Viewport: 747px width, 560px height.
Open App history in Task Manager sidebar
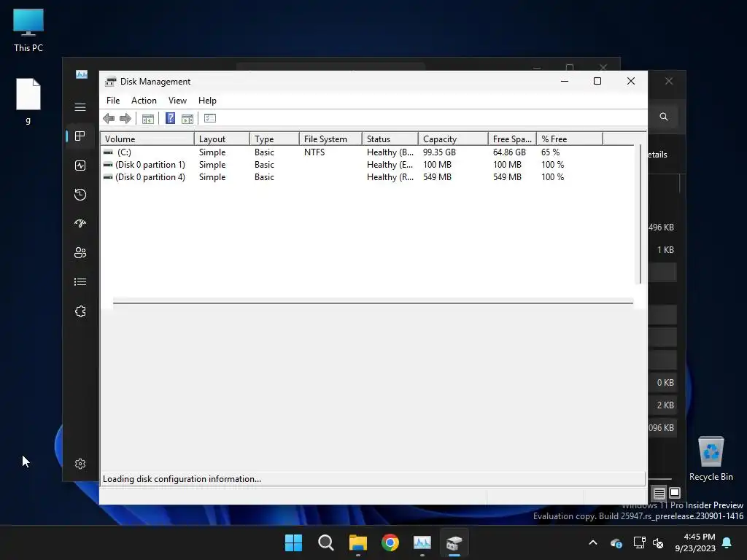pyautogui.click(x=80, y=194)
